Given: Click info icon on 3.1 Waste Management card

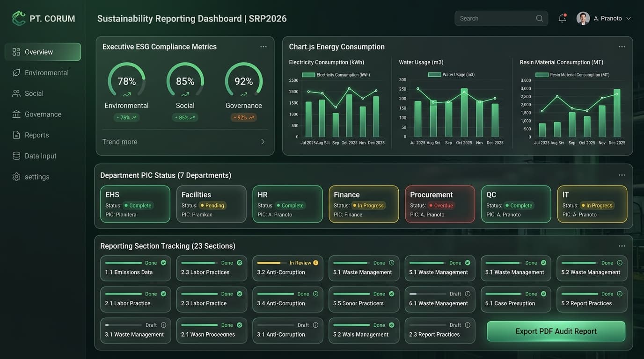Looking at the screenshot, I should pos(163,325).
